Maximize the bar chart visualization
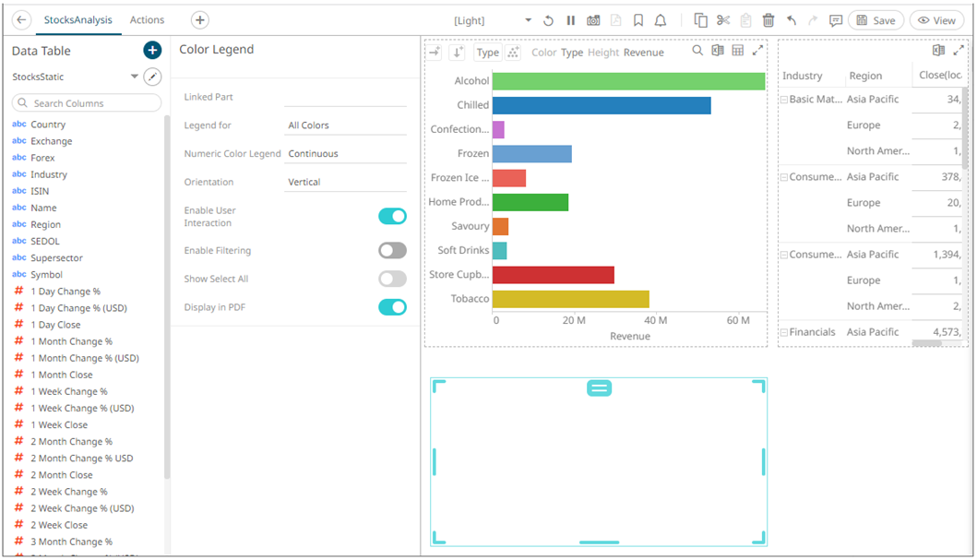Image resolution: width=977 pixels, height=560 pixels. pyautogui.click(x=758, y=52)
